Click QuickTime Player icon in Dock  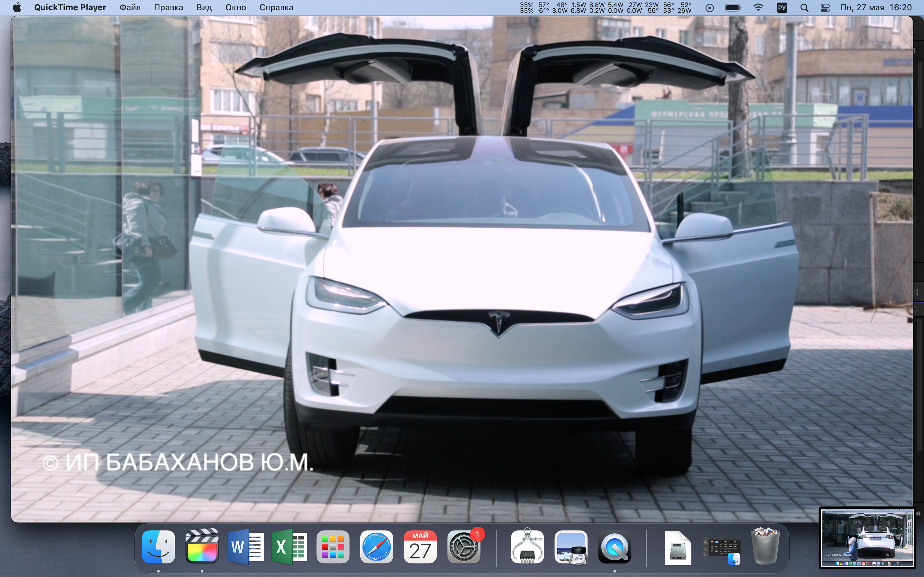click(614, 547)
